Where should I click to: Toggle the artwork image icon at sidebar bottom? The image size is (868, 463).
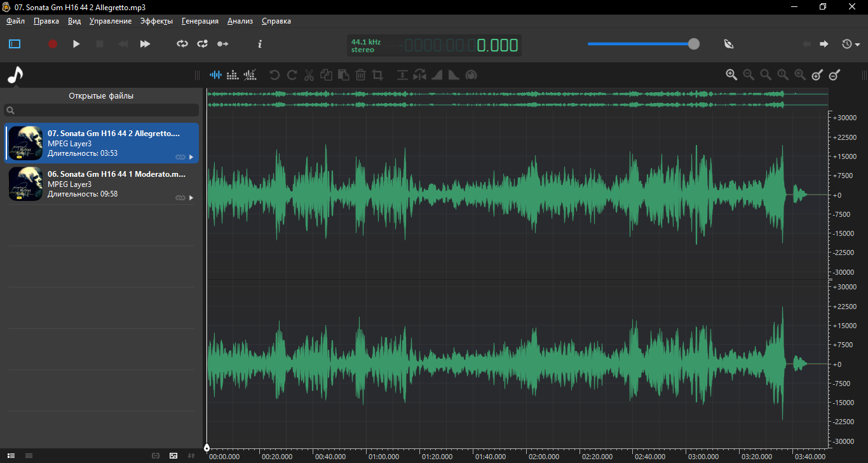pos(173,455)
